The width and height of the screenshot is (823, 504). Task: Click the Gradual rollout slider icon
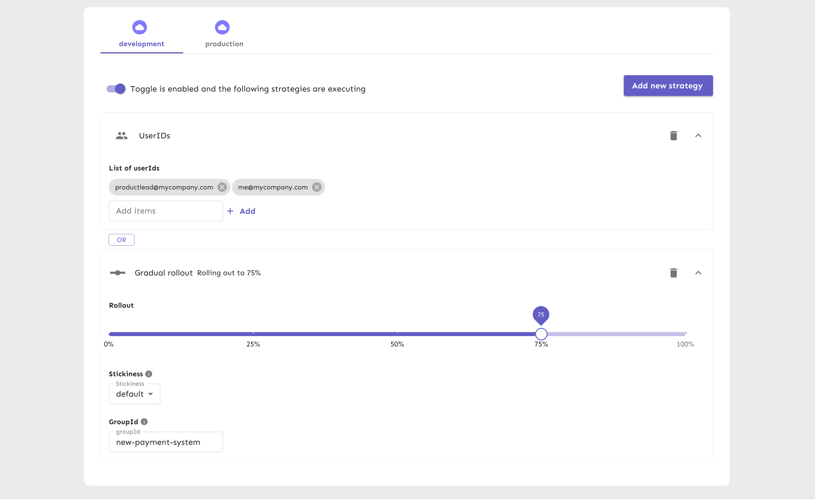coord(118,273)
